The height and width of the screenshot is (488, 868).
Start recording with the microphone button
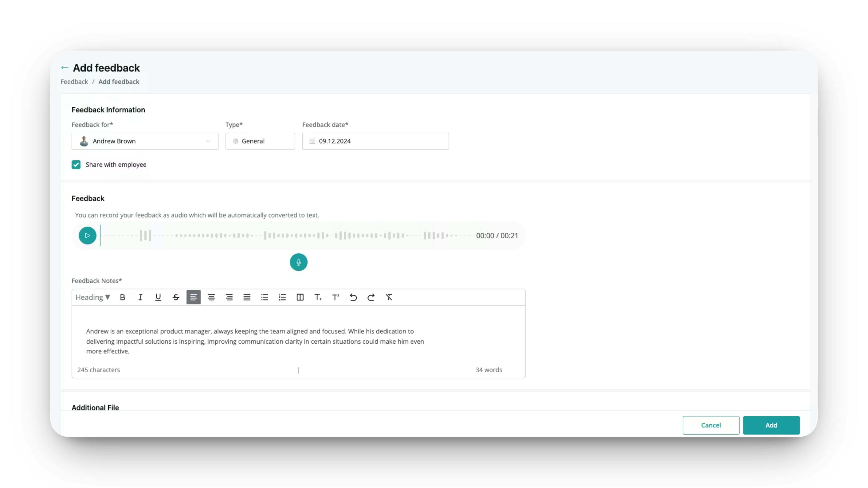tap(299, 262)
